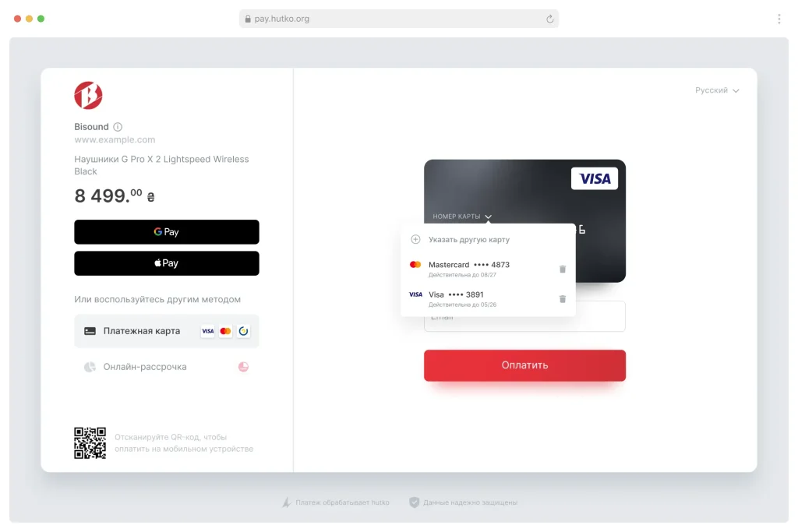Screen dimensions: 798x532
Task: Reload the page using refresh icon
Action: click(549, 19)
